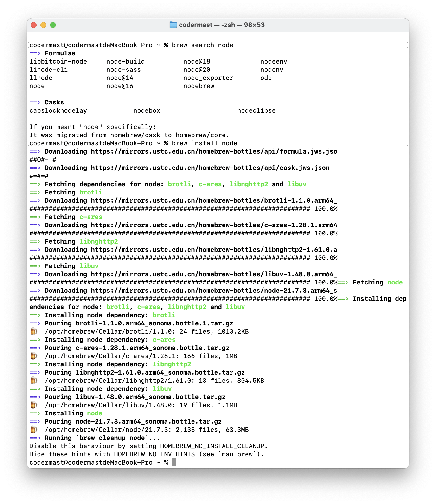The width and height of the screenshot is (436, 504).
Task: Click the 100.0% progress bar under the libnghttp2 download
Action: click(x=183, y=258)
